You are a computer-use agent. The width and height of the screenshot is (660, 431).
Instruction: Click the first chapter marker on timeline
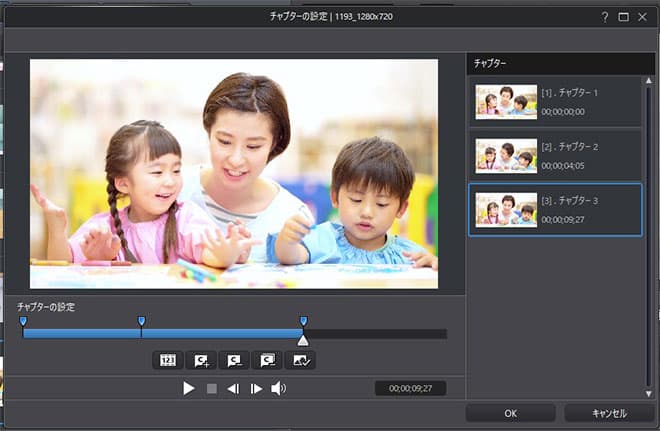(x=23, y=321)
